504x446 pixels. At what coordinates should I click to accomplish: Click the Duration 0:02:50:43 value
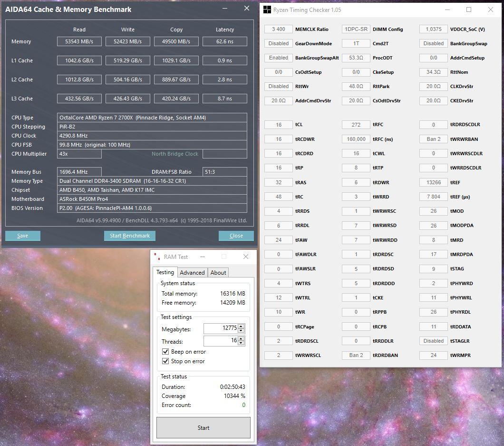click(233, 387)
